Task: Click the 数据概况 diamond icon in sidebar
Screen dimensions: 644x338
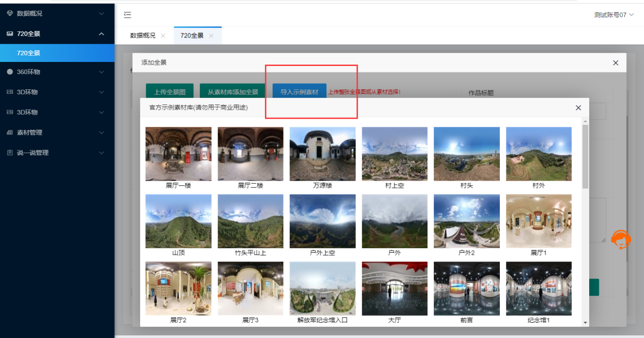Action: [10, 14]
